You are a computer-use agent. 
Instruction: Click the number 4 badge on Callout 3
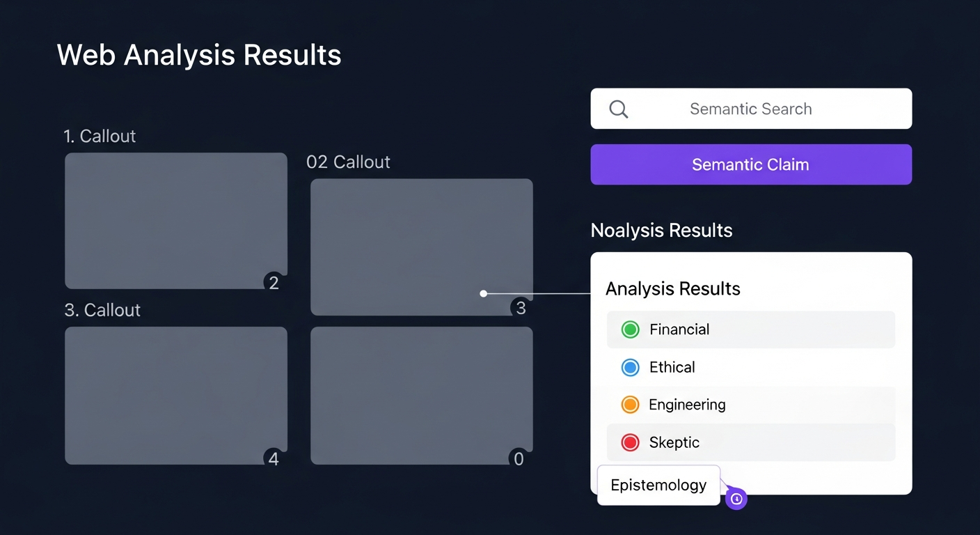274,458
